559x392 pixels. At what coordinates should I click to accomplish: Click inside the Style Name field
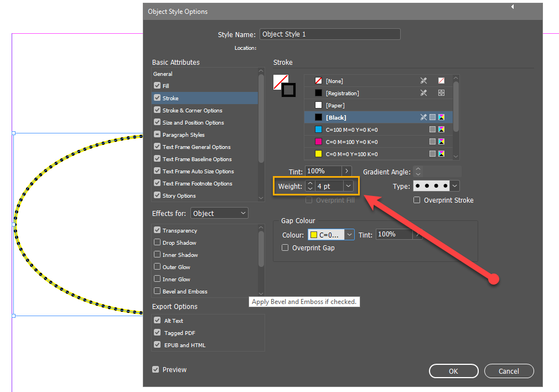330,34
